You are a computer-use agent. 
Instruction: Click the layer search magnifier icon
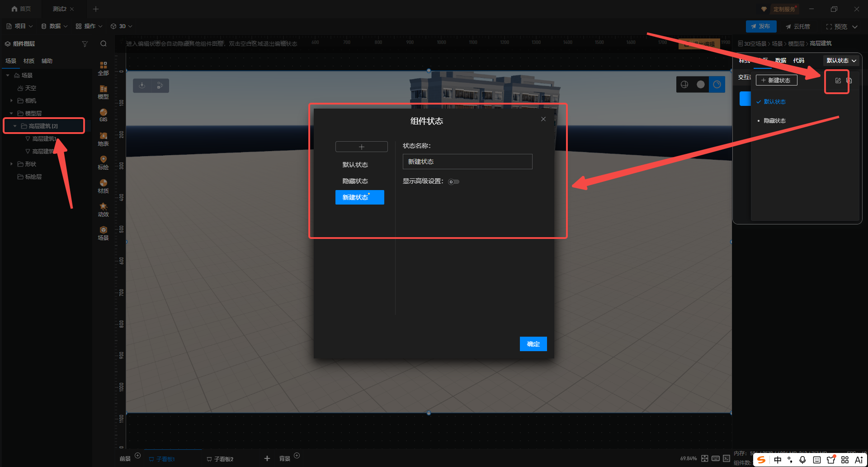[x=104, y=44]
